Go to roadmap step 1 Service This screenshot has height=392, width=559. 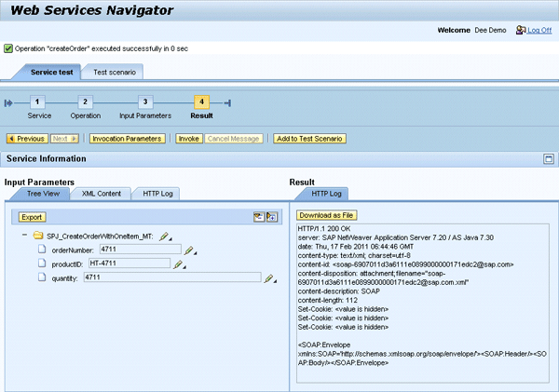pos(38,102)
